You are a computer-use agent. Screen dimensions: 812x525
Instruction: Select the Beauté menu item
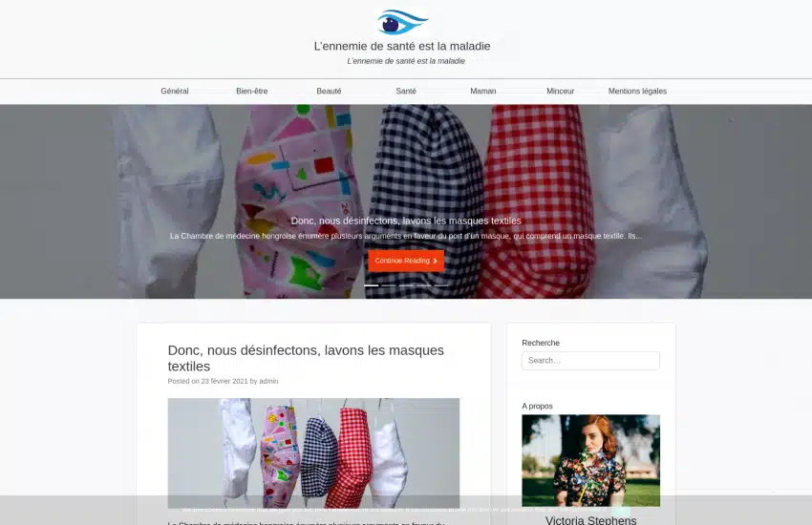329,91
